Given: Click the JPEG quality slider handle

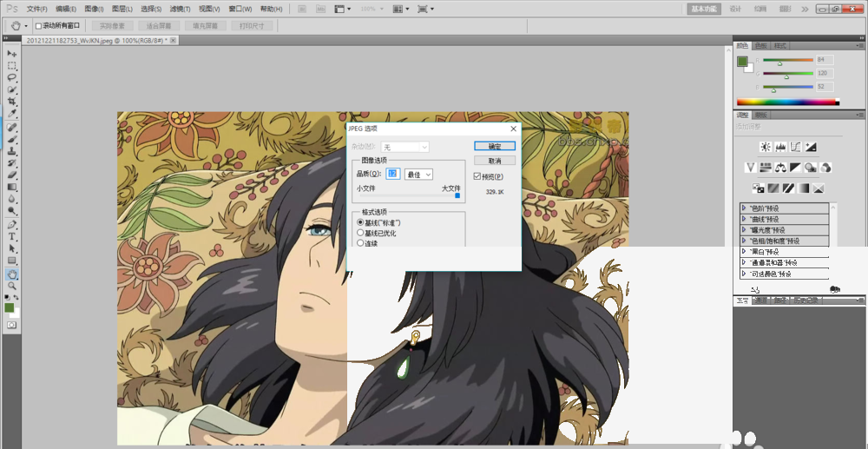Looking at the screenshot, I should (x=457, y=195).
